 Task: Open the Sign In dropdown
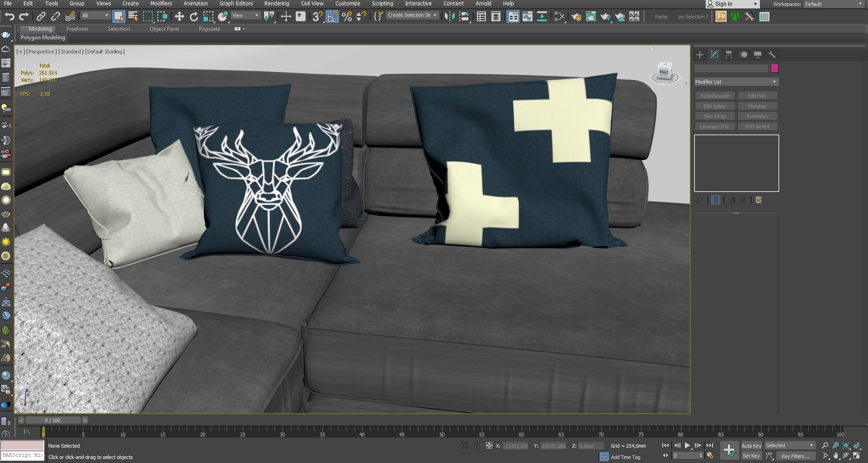[732, 4]
